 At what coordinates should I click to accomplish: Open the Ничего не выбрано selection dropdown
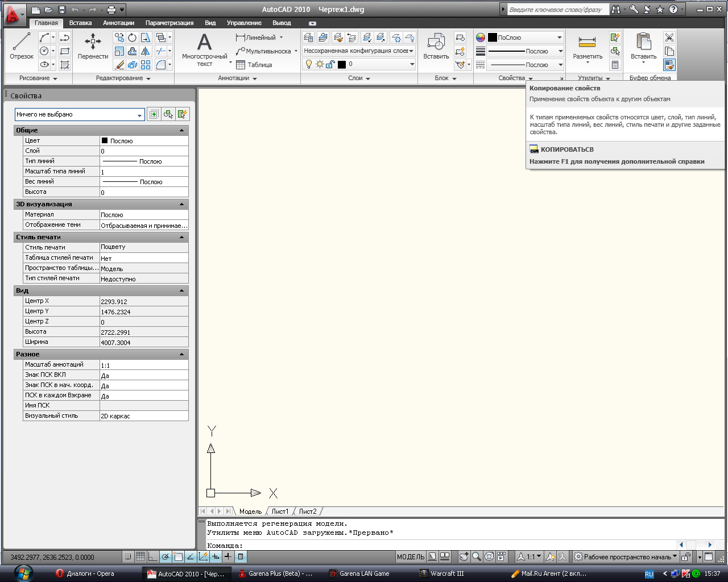point(79,114)
